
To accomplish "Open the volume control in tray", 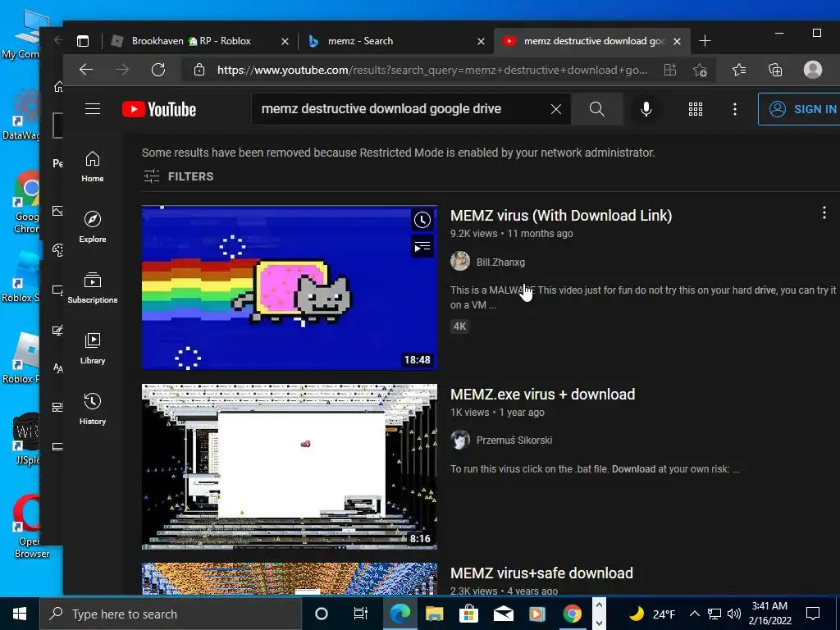I will point(734,614).
